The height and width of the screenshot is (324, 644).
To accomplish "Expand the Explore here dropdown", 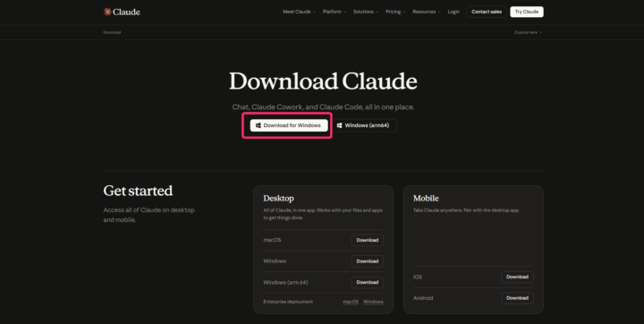I will (529, 32).
